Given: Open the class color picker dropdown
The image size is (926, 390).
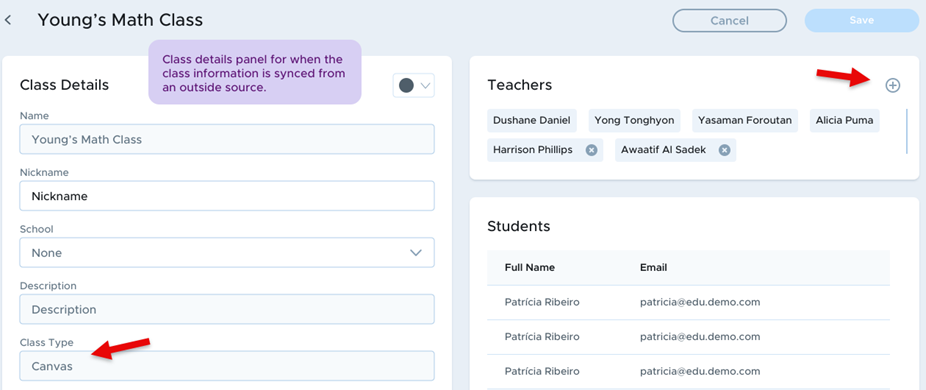Looking at the screenshot, I should point(413,86).
